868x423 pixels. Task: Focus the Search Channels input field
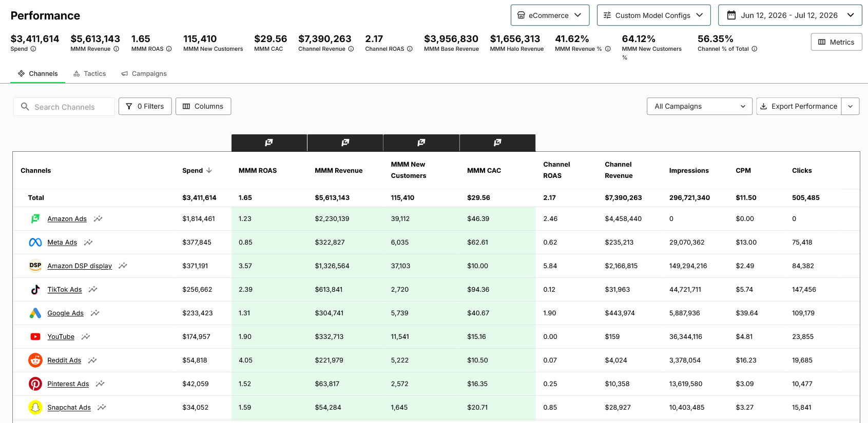pyautogui.click(x=64, y=107)
